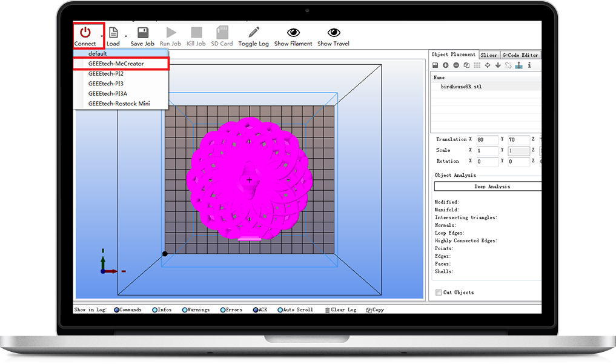Click the add object plus icon

446,65
